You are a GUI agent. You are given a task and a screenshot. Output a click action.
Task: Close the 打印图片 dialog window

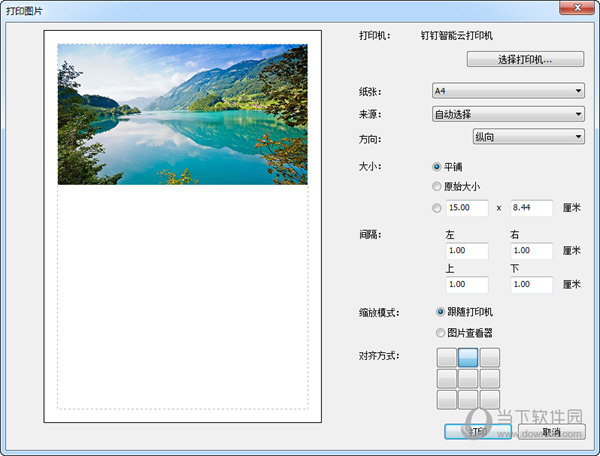pos(577,7)
